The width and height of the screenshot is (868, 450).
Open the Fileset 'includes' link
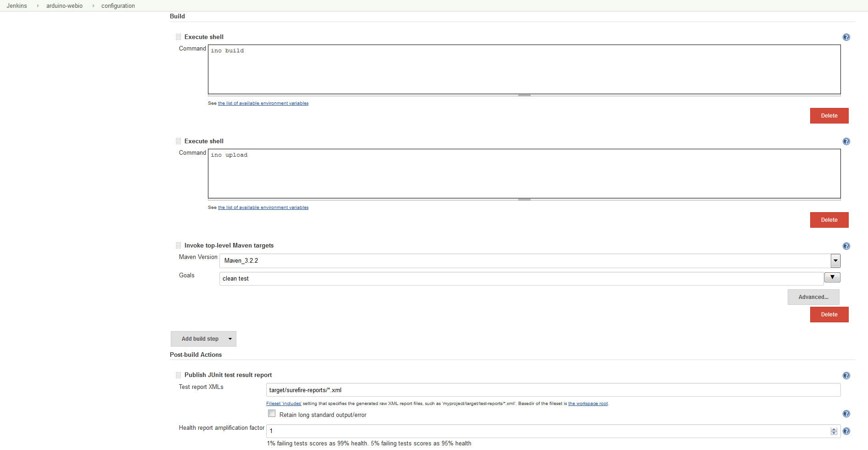coord(284,404)
